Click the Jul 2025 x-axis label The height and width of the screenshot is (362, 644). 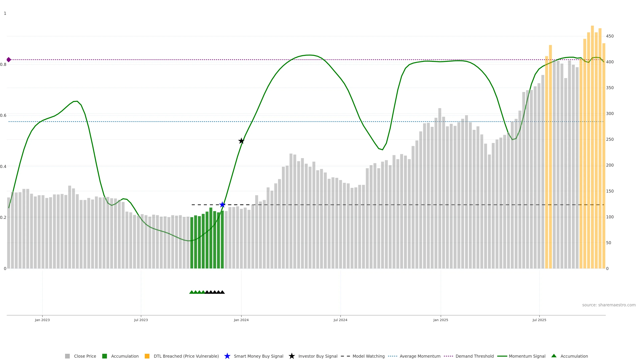[539, 320]
